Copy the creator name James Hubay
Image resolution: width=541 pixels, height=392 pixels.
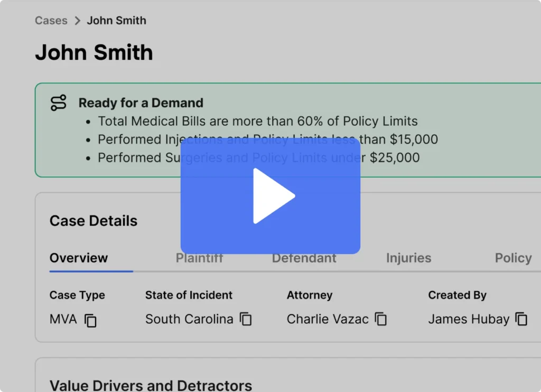(x=521, y=319)
